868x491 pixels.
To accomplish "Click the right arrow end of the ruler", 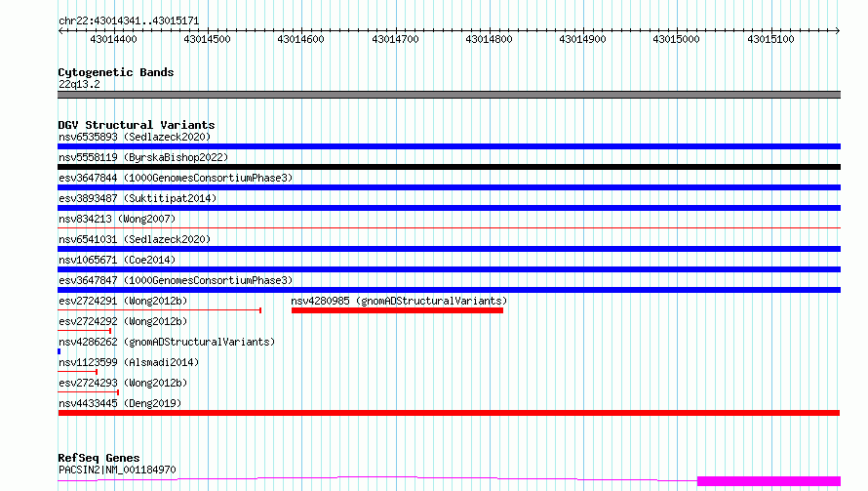I will coord(838,30).
